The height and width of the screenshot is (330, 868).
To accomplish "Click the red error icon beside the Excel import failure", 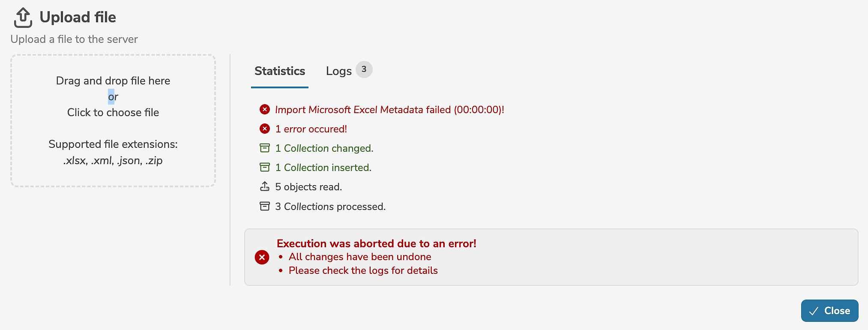I will point(264,110).
